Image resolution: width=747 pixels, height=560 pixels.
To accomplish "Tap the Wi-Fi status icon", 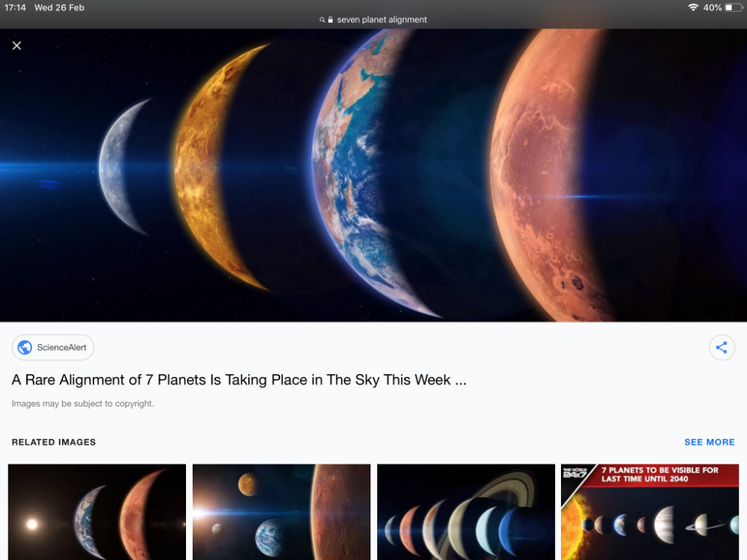I will tap(693, 7).
